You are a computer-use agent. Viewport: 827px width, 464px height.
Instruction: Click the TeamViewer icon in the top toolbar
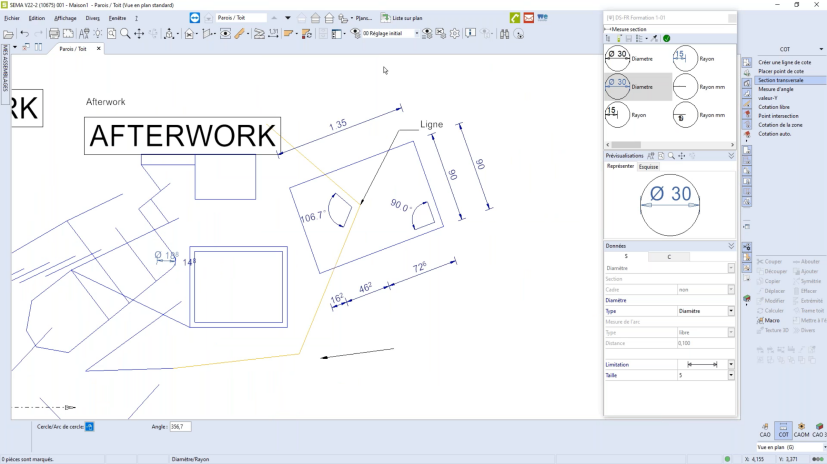pos(194,18)
